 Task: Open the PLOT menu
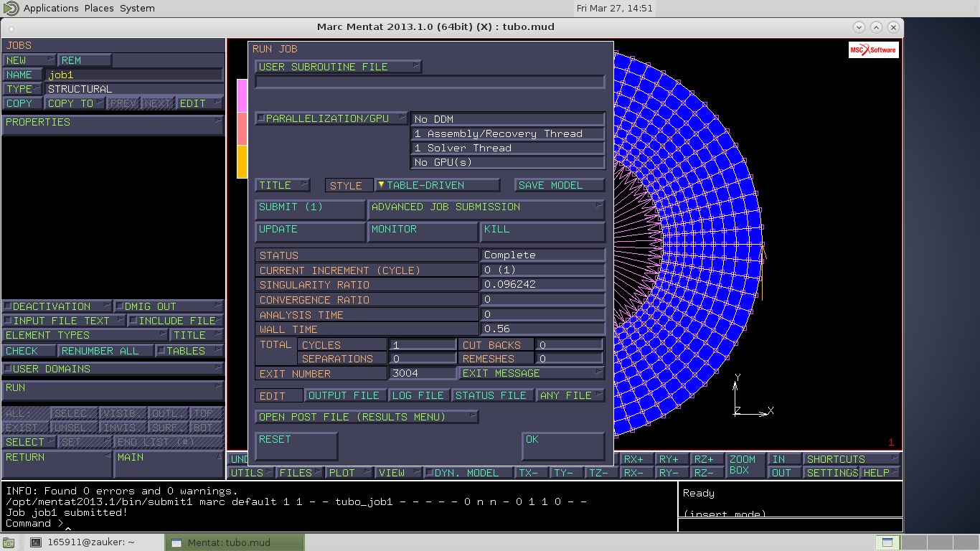click(x=349, y=473)
